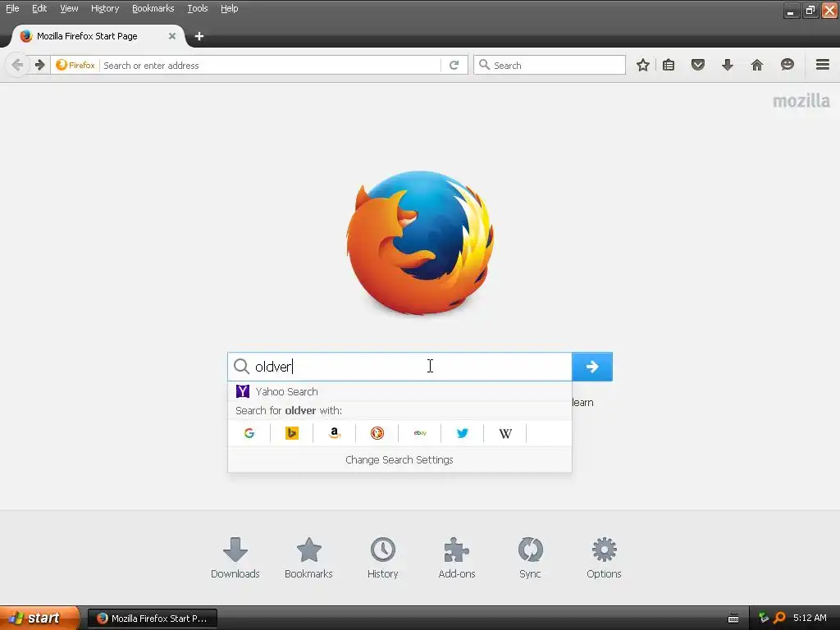Click the orange magnifier tray icon
This screenshot has height=630, width=840.
pyautogui.click(x=779, y=619)
